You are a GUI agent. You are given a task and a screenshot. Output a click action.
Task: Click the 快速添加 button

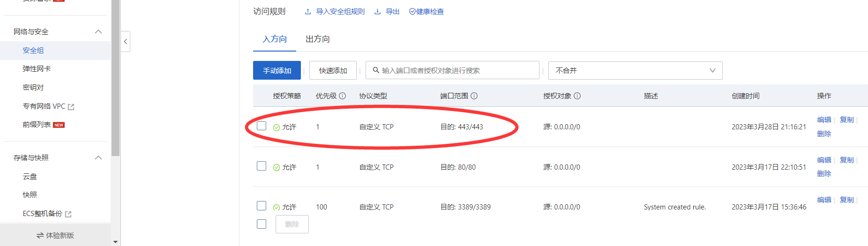click(333, 70)
